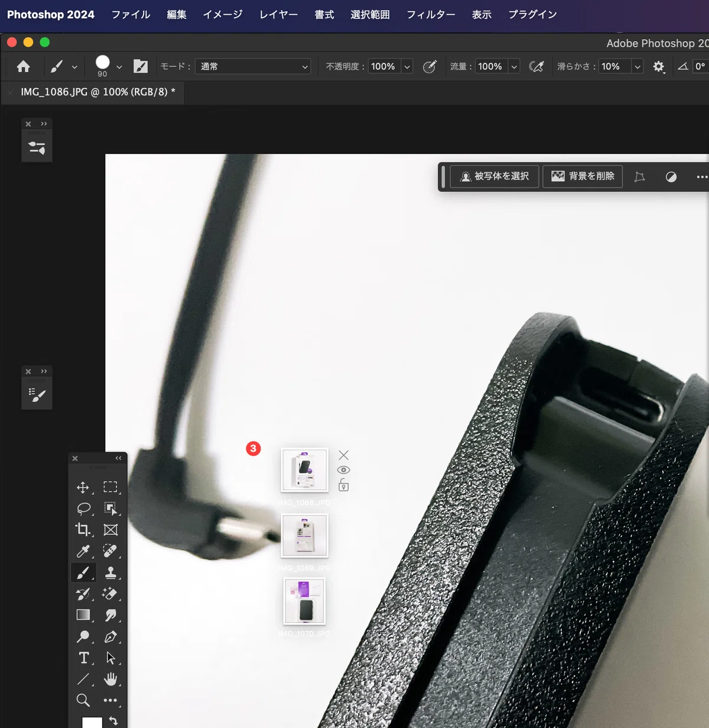709x728 pixels.
Task: Select the Hand tool
Action: 110,679
